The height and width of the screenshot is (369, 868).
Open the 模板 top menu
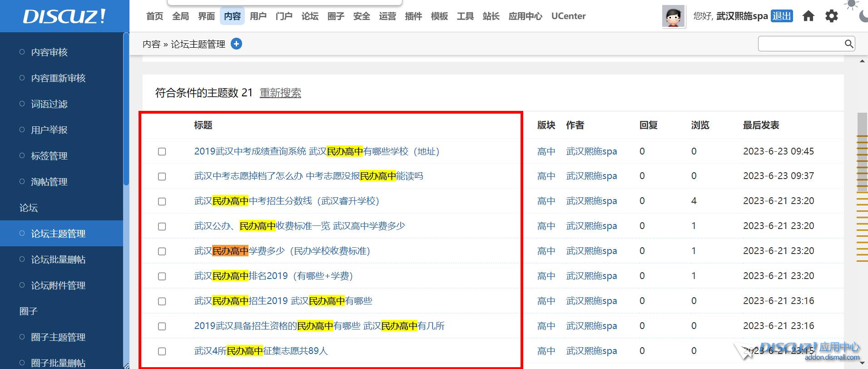(439, 16)
